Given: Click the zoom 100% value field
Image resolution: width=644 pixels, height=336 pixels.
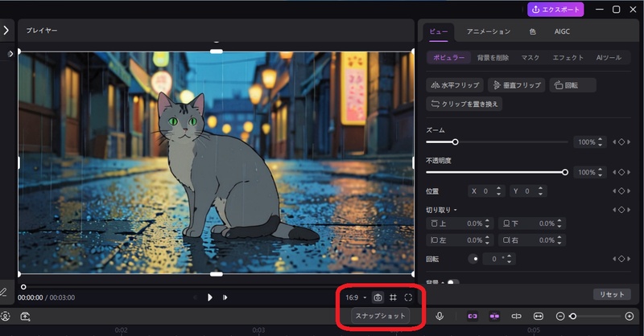Looking at the screenshot, I should coord(587,142).
